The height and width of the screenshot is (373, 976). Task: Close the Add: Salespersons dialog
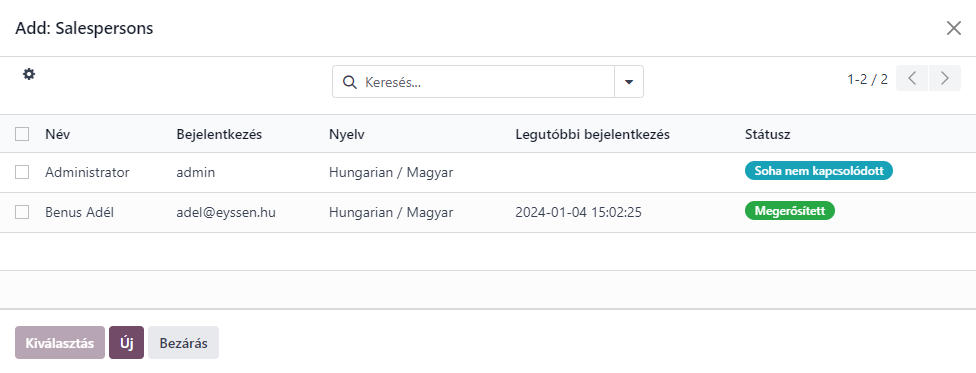coord(954,28)
